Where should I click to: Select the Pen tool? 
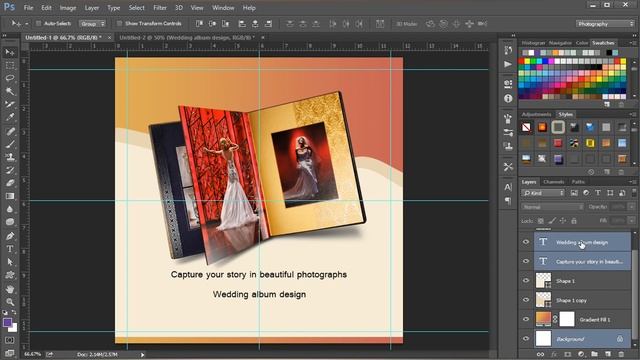(x=10, y=236)
